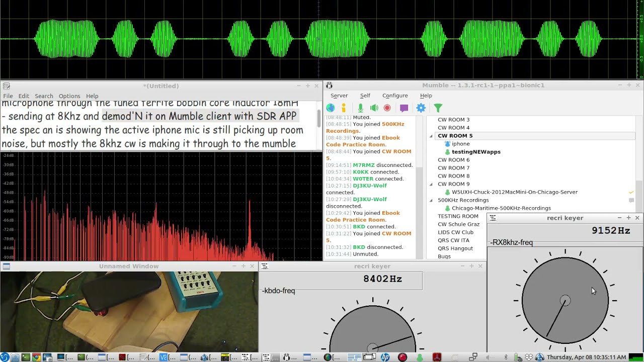Screen dimensions: 644x362
Task: Launch the terminal from the taskbar
Action: pyautogui.click(x=26, y=357)
